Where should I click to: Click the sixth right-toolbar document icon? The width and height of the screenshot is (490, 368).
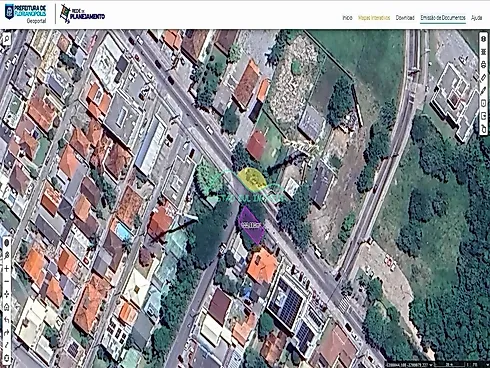click(484, 103)
